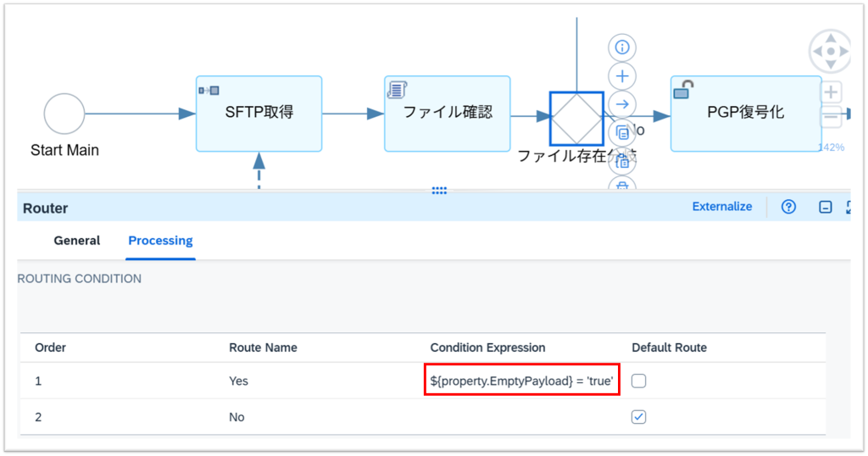The height and width of the screenshot is (456, 868).
Task: Click the information icon beside the router
Action: [623, 47]
